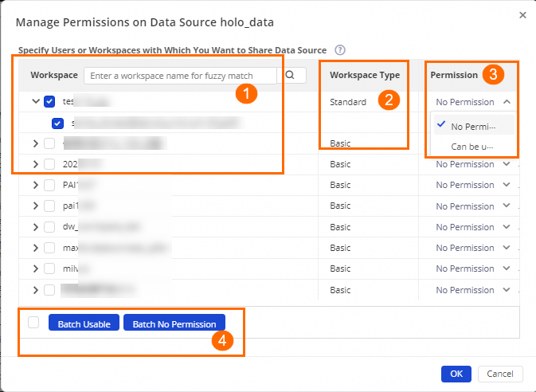Collapse the open Permission dropdown in first row
The width and height of the screenshot is (536, 392).
click(507, 102)
